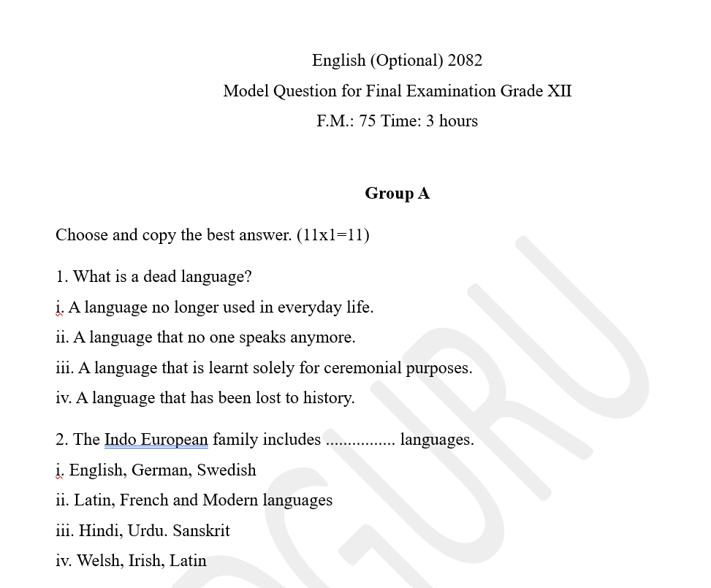Click the flagged 'i.' marker of question 1
The height and width of the screenshot is (588, 711).
(x=60, y=308)
